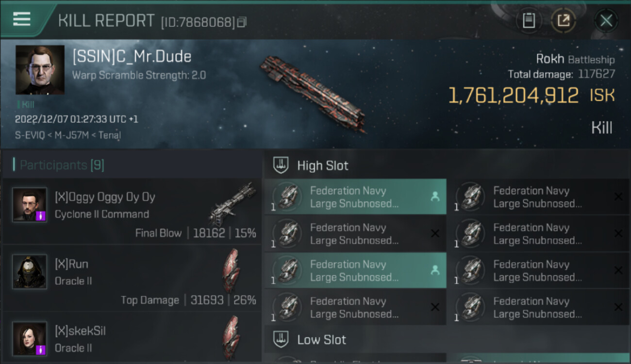Viewport: 631px width, 364px height.
Task: Open the S-EVIQ system link
Action: click(x=28, y=135)
